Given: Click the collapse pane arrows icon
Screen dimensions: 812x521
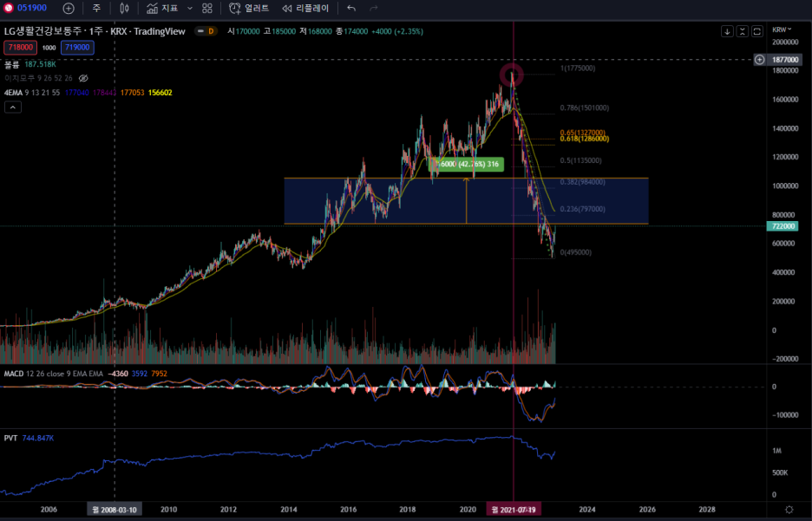Looking at the screenshot, I should (x=742, y=31).
